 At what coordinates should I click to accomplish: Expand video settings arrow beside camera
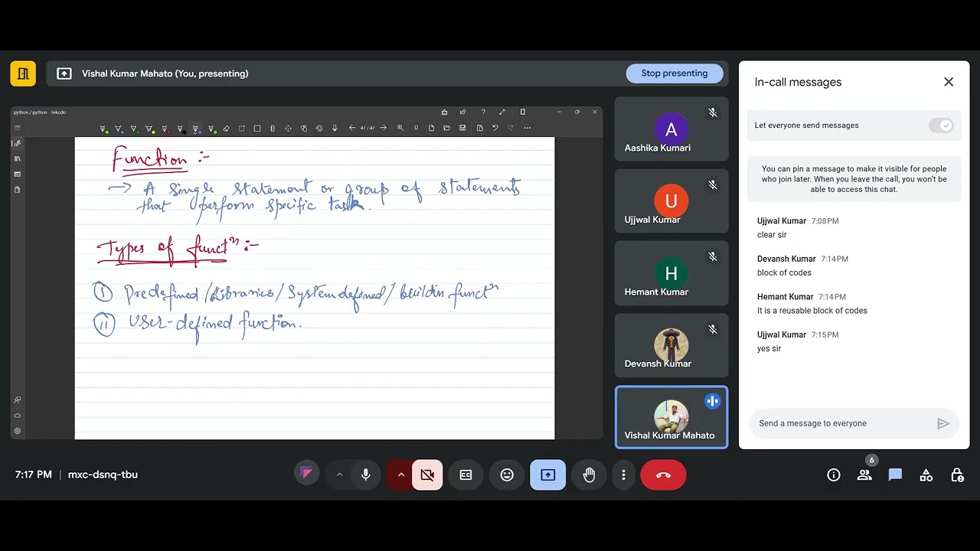point(400,474)
